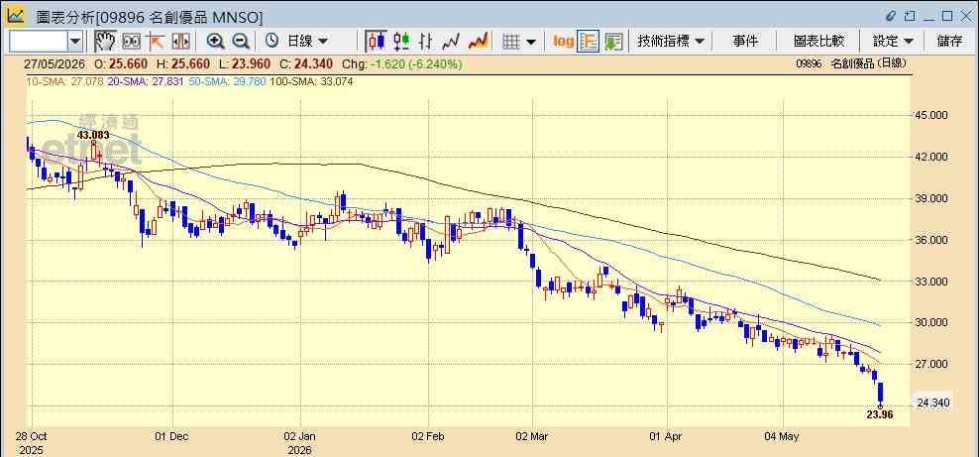Screen dimensions: 980x457
Task: Click the 33.000 price axis label
Action: coord(931,282)
